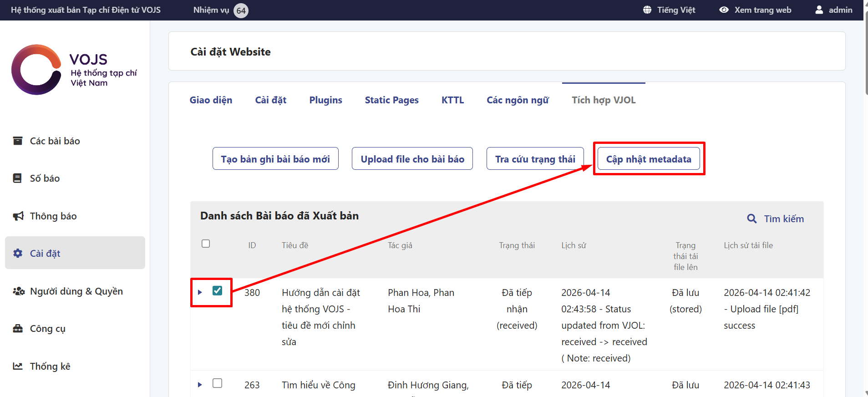Screen dimensions: 868x397
Task: Click the ID cell 380
Action: (x=252, y=293)
